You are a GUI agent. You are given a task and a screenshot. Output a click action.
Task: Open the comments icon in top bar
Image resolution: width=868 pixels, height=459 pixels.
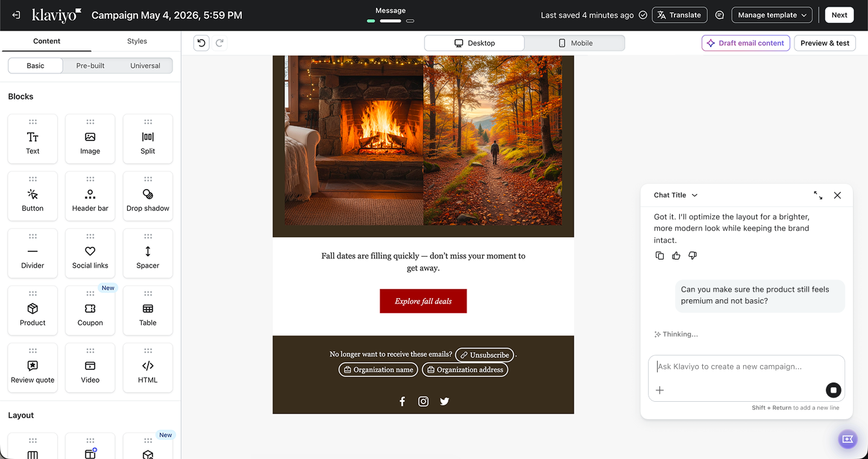tap(719, 15)
